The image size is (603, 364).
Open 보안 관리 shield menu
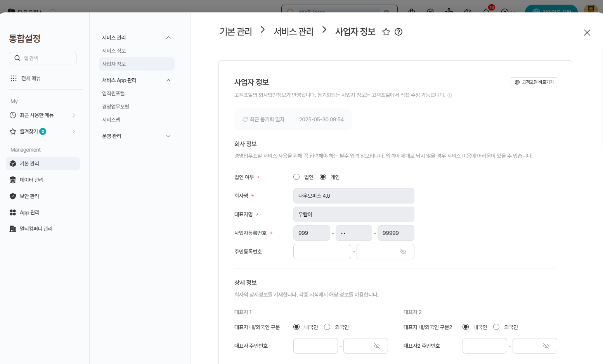point(13,196)
